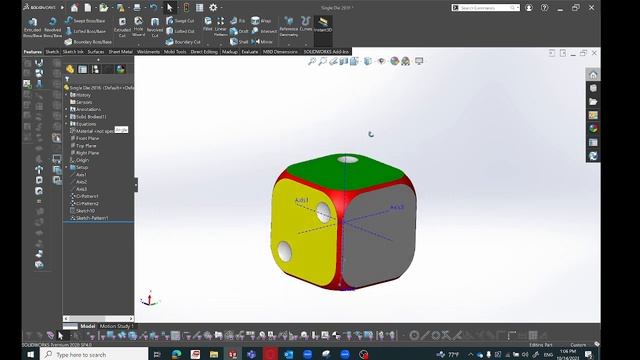
Task: Open the PropertyManager tab
Action: [x=82, y=69]
